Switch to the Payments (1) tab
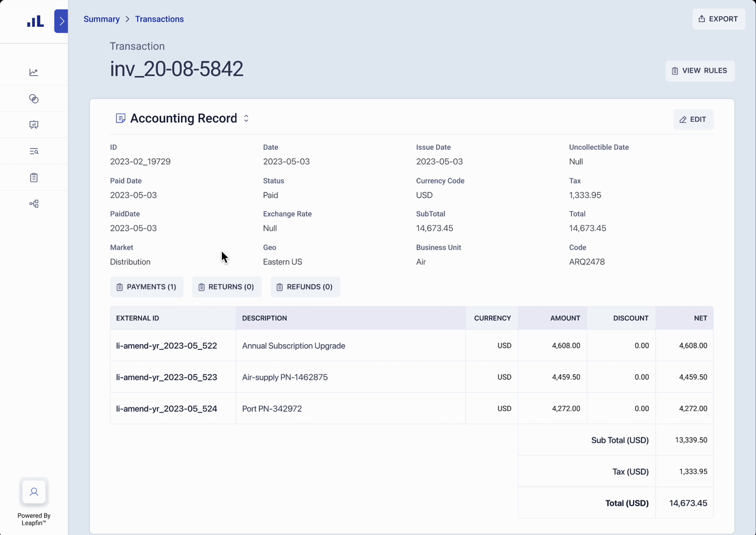Screen dimensions: 756x535 coord(147,287)
